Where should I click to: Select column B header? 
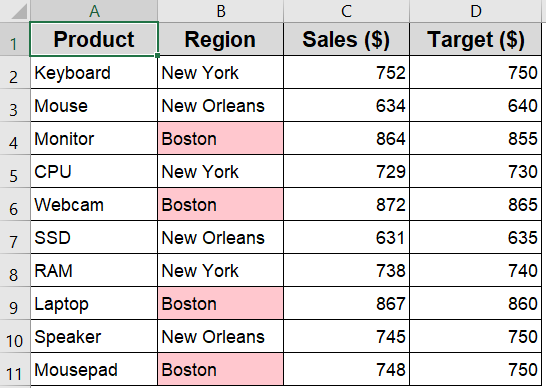coord(220,11)
